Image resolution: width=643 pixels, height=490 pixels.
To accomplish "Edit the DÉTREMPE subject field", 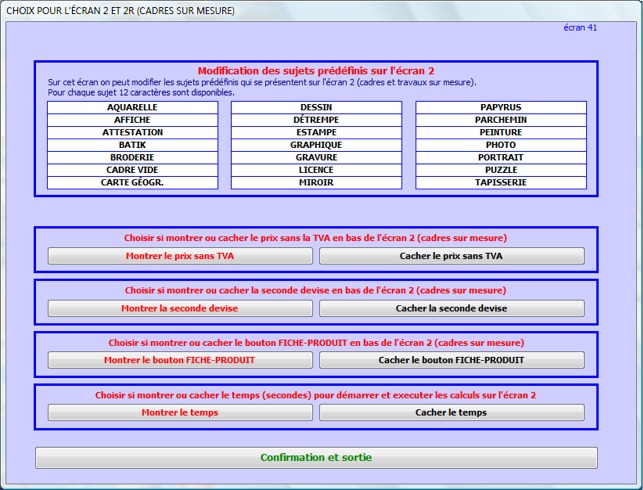I will [x=317, y=120].
